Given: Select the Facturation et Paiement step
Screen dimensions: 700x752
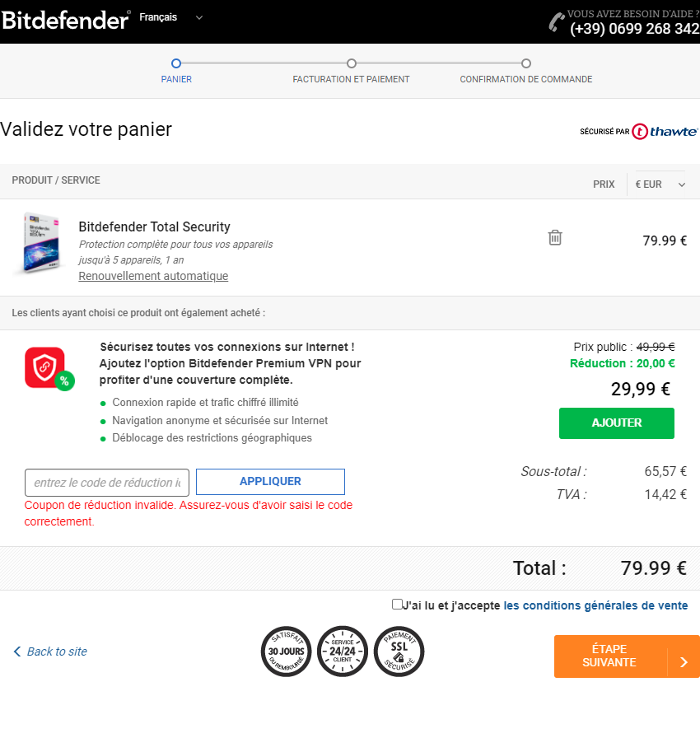Looking at the screenshot, I should click(x=352, y=63).
